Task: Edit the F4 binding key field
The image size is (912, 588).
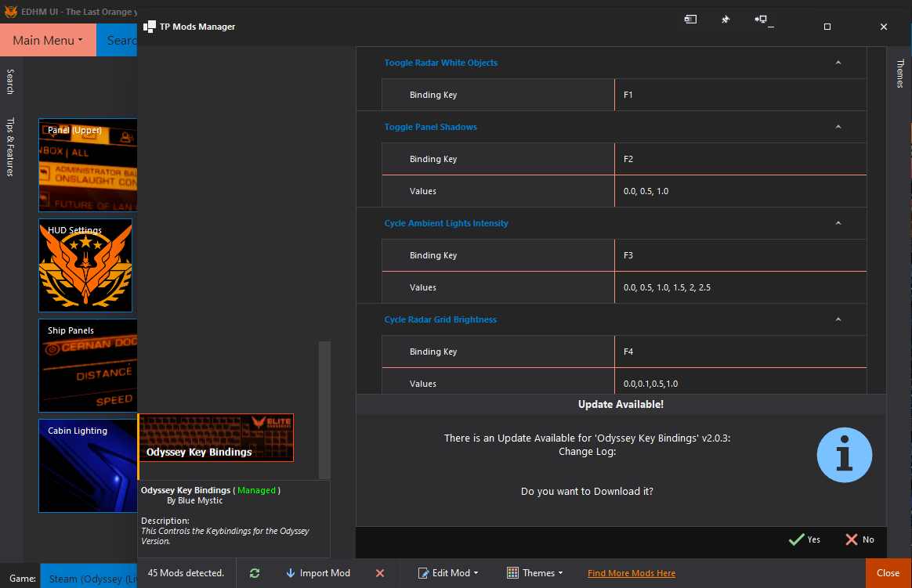Action: coord(740,352)
